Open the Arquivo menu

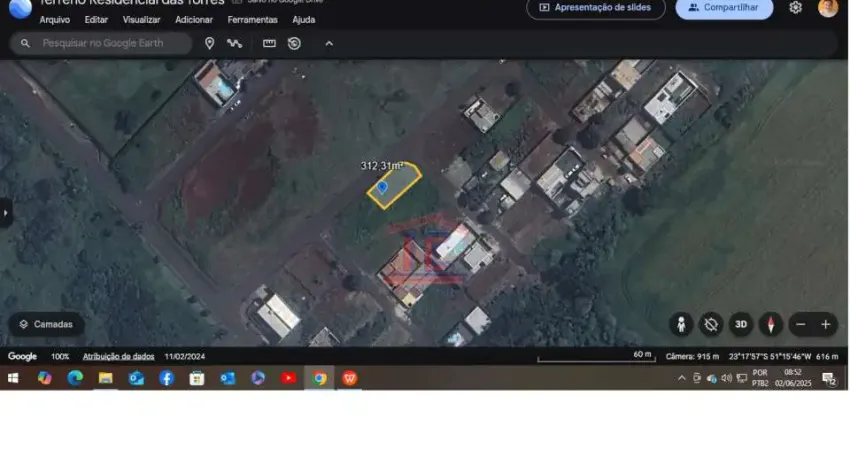pyautogui.click(x=54, y=19)
